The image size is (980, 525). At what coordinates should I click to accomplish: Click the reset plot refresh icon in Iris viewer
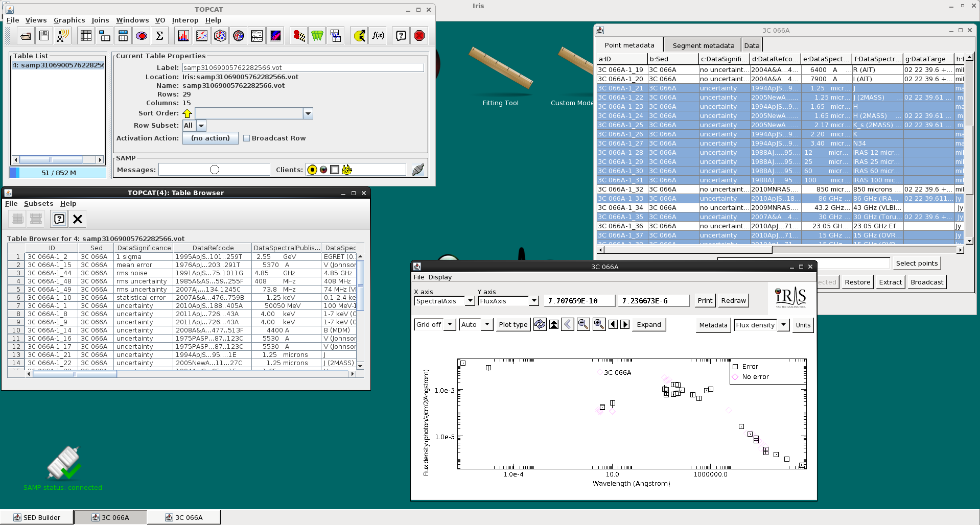pos(540,324)
